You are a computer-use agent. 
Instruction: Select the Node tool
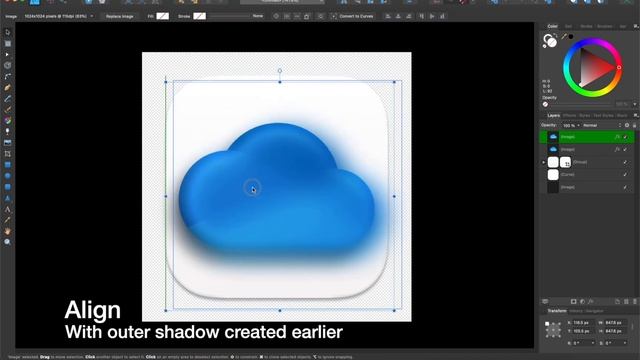pyautogui.click(x=7, y=54)
